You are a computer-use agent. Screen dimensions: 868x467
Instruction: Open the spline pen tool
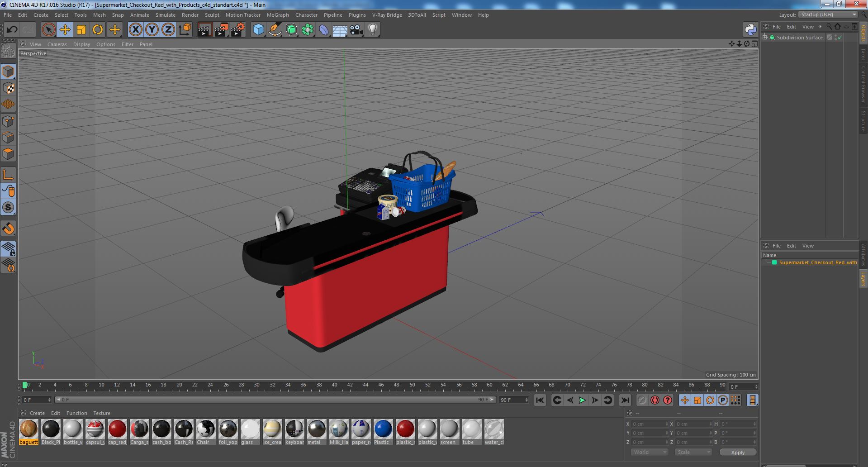coord(275,30)
